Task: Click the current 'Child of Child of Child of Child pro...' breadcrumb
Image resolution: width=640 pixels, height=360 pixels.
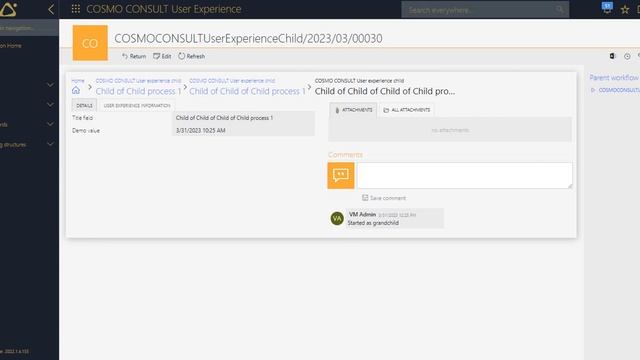Action: pyautogui.click(x=385, y=91)
